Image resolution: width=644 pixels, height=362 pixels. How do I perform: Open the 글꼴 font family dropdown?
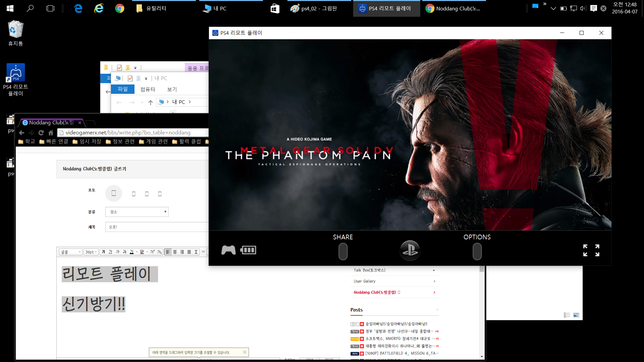(70, 252)
